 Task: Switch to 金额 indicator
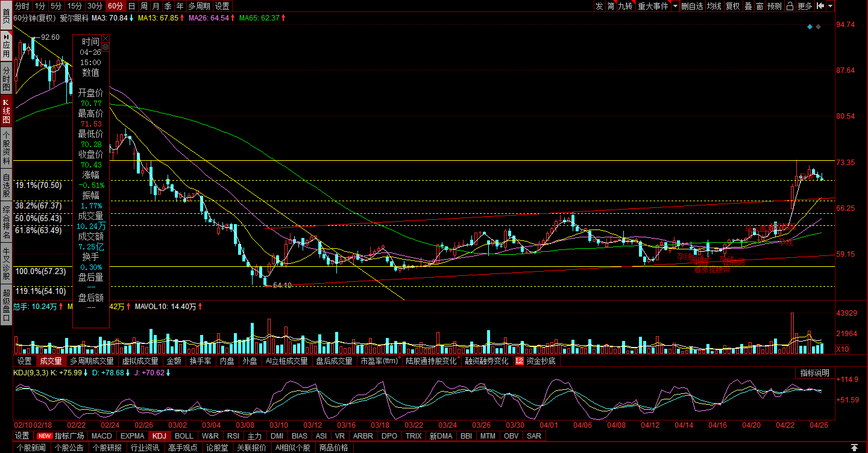point(174,361)
